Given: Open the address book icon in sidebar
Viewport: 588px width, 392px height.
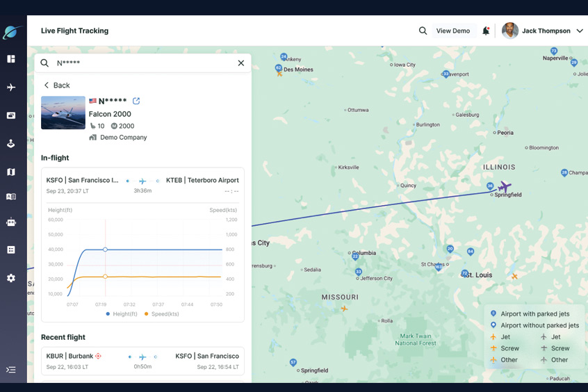Looking at the screenshot, I should [x=11, y=197].
